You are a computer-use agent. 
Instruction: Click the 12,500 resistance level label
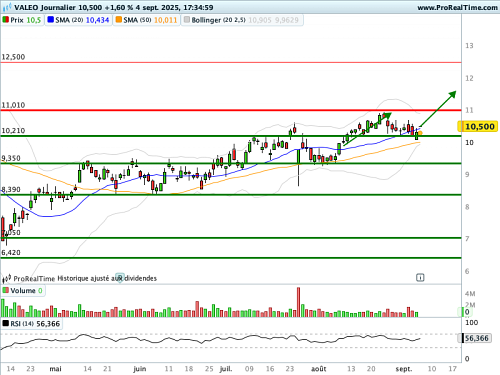13,57
